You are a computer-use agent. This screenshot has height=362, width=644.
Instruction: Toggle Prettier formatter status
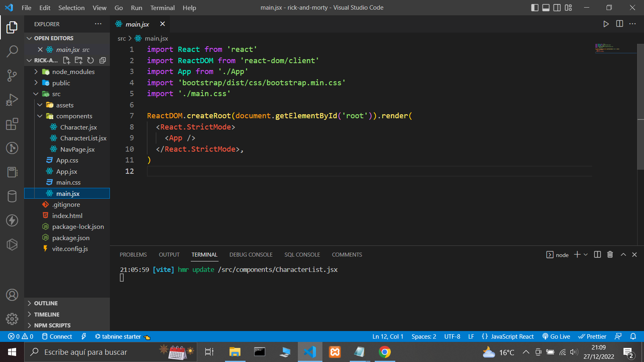click(592, 337)
